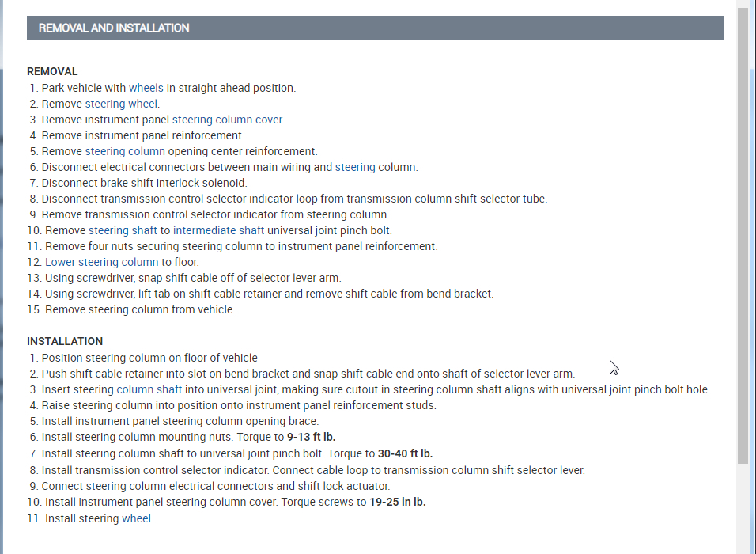Open the 'wheels' link in removal step 1
This screenshot has height=554, width=756.
(x=146, y=88)
